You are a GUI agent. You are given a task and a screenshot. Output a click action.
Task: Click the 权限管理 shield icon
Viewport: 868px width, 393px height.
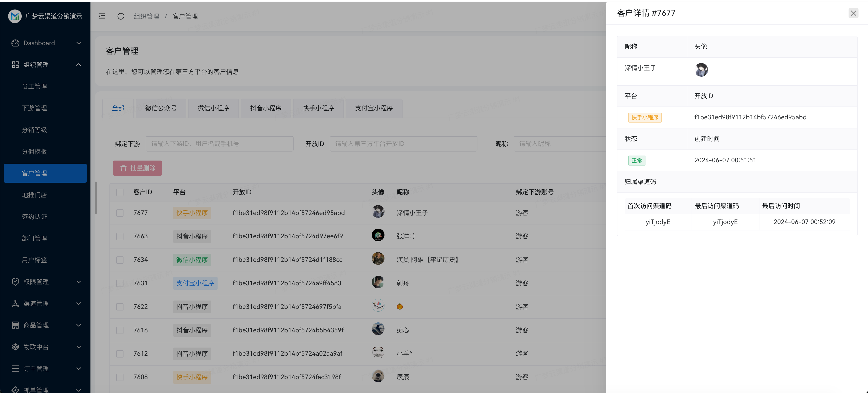[x=15, y=282]
